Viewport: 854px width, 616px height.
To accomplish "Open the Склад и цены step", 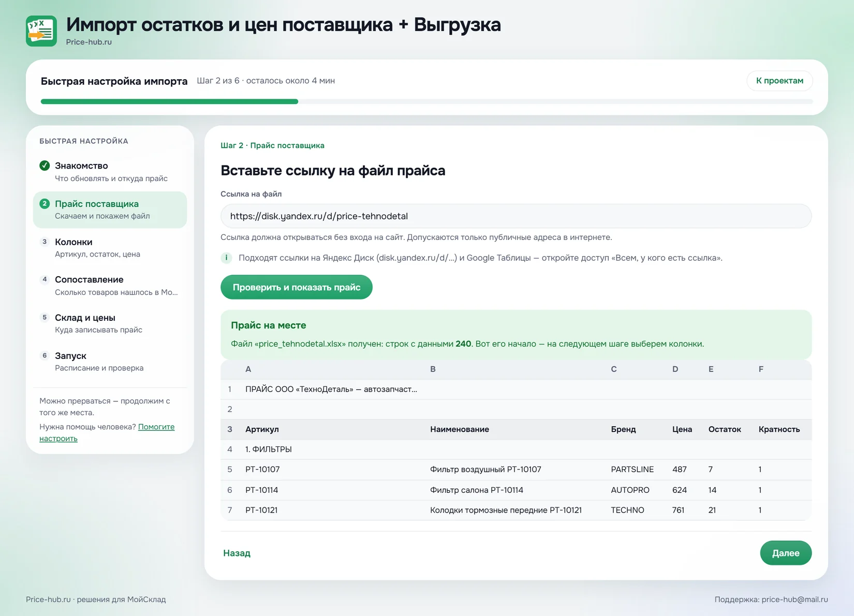I will pos(110,324).
